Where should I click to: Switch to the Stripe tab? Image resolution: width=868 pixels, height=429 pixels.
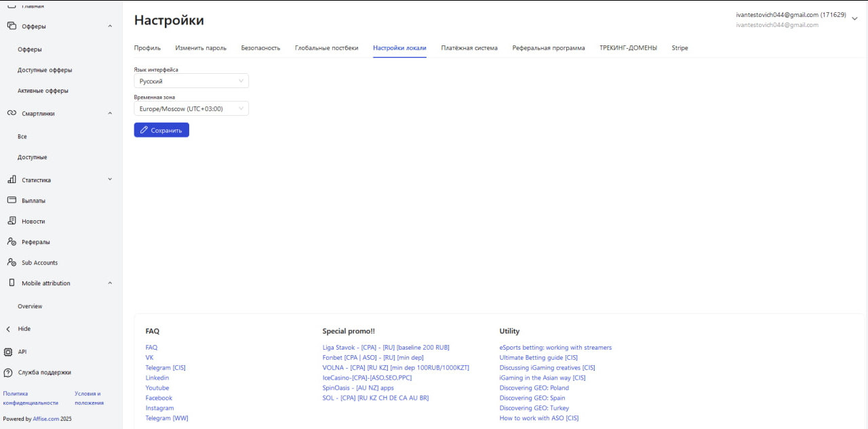click(679, 48)
